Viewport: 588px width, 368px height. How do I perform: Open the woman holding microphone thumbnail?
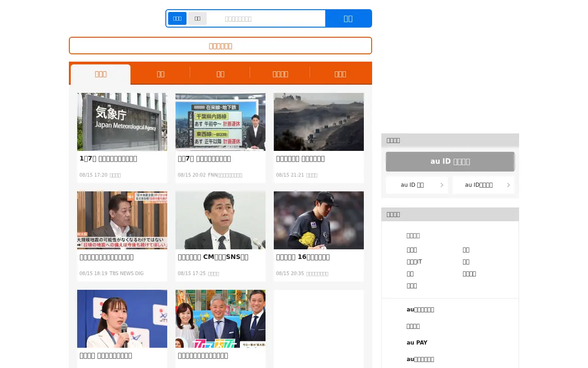pos(122,319)
